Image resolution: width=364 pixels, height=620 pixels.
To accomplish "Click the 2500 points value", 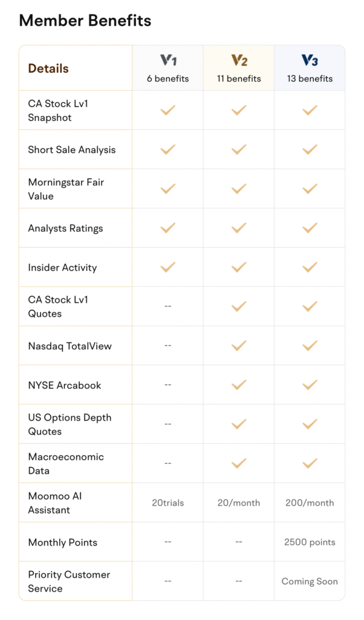I will click(x=310, y=542).
